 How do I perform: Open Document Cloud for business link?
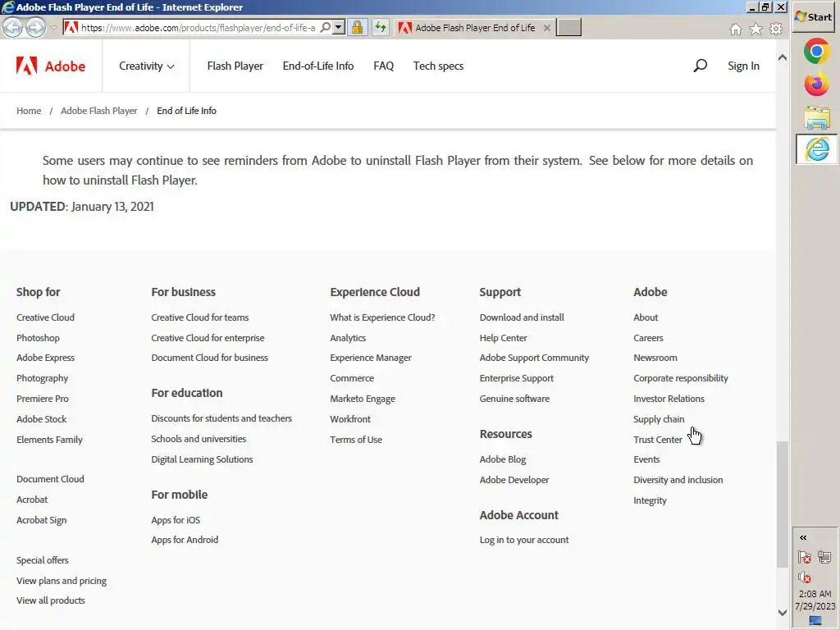click(x=209, y=358)
